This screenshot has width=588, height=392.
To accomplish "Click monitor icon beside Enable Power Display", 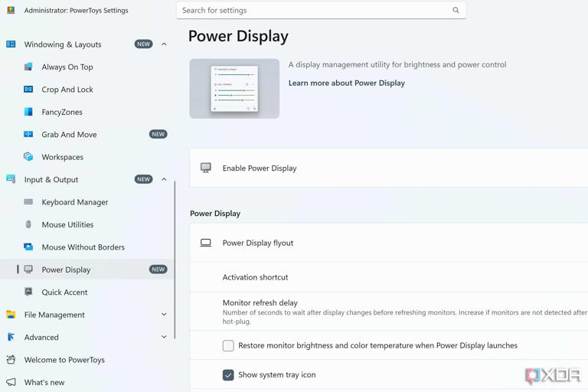I will coord(205,168).
